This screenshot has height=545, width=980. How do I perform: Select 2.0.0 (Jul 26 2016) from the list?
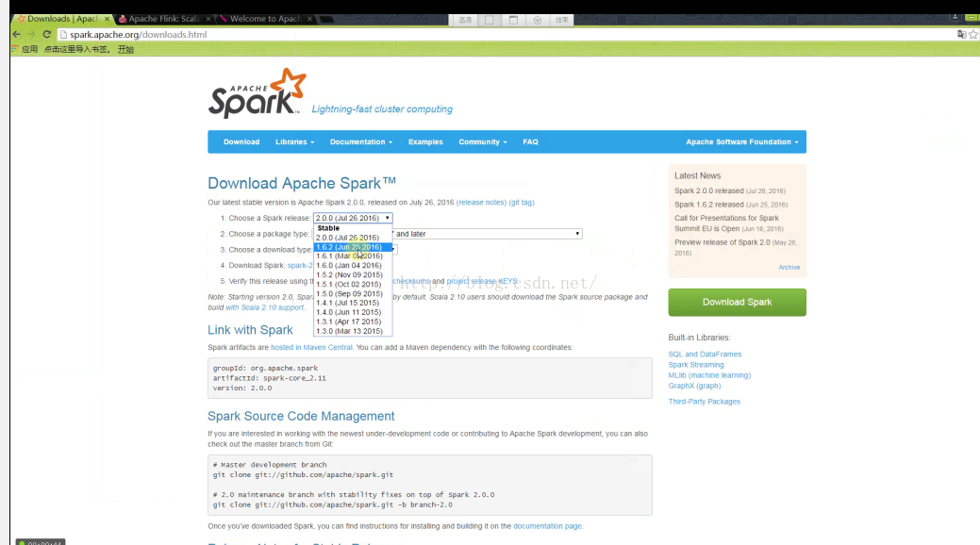click(353, 238)
